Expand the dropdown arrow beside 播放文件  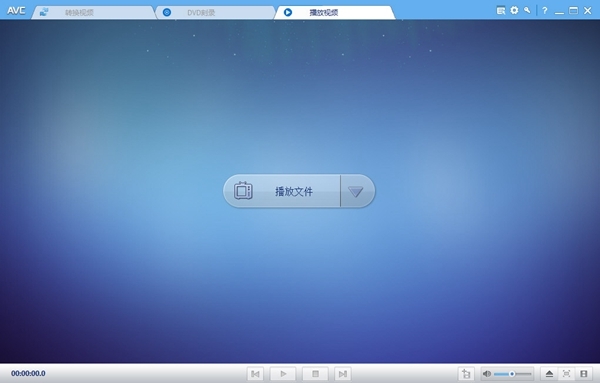pos(356,191)
